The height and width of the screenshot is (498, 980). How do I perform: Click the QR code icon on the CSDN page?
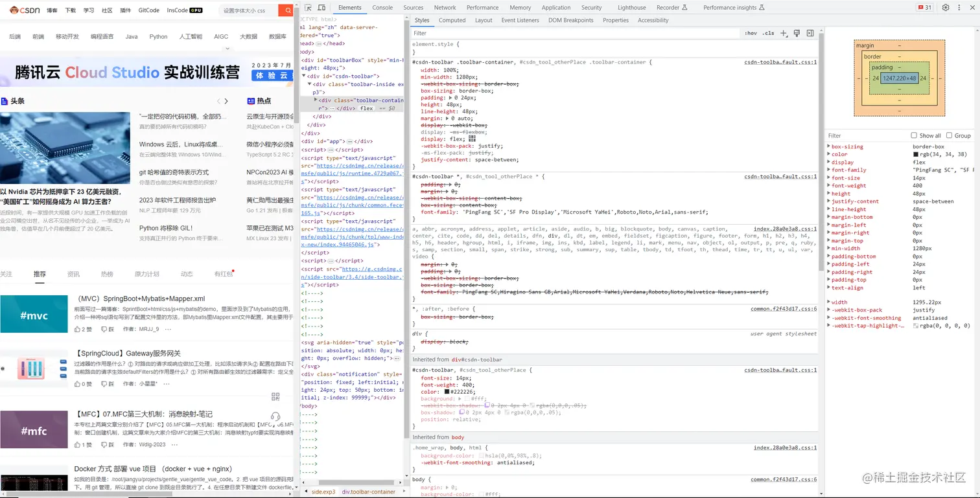pyautogui.click(x=275, y=396)
